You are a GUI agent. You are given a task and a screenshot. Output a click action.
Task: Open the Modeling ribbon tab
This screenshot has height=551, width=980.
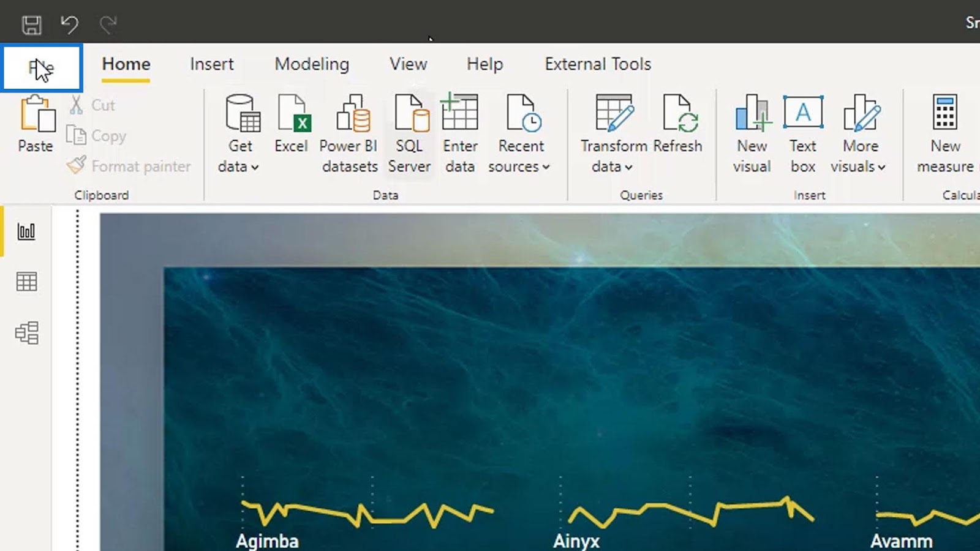[x=312, y=64]
